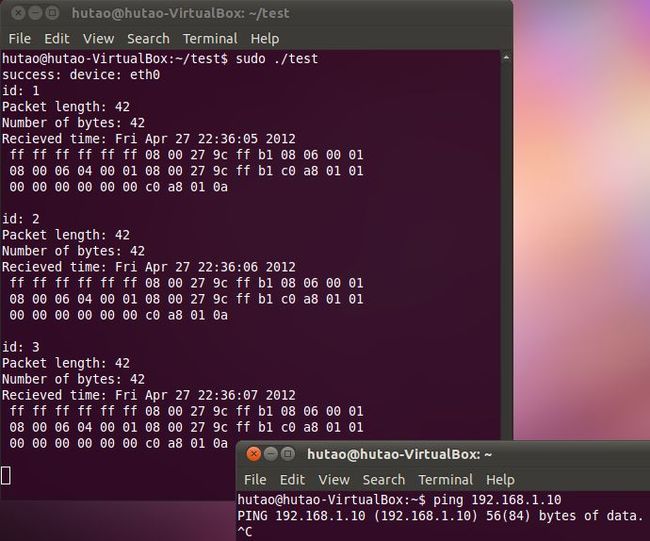Click 'Packet length: 42' under id: 1

[66, 107]
